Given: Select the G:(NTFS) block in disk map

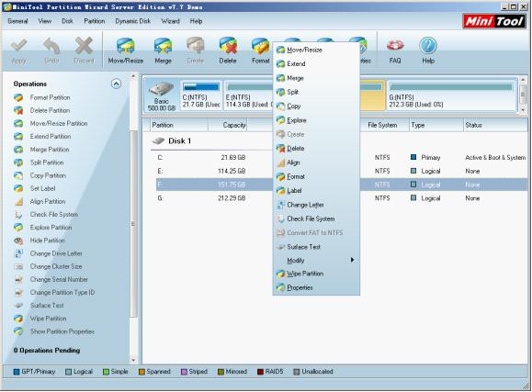Looking at the screenshot, I should coord(451,95).
